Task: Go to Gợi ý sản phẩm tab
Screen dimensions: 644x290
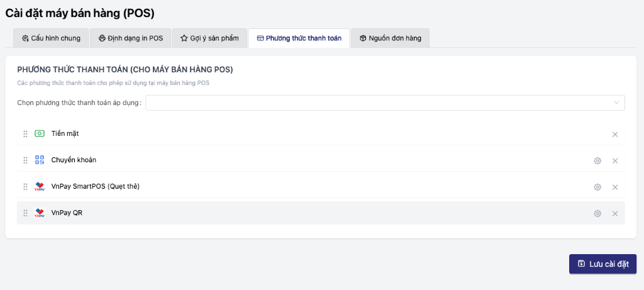Action: coord(209,38)
